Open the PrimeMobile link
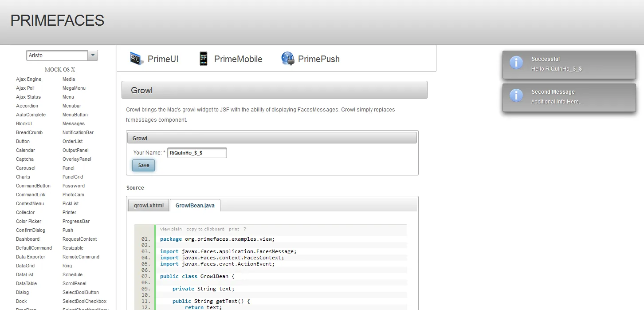This screenshot has width=644, height=310. coord(238,59)
